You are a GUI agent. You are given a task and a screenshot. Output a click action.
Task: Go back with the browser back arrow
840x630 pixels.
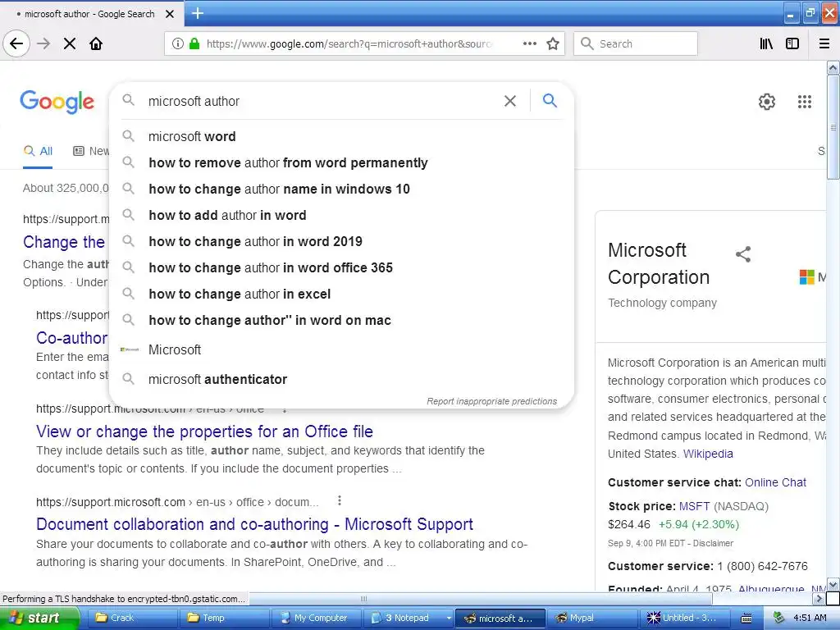(16, 43)
